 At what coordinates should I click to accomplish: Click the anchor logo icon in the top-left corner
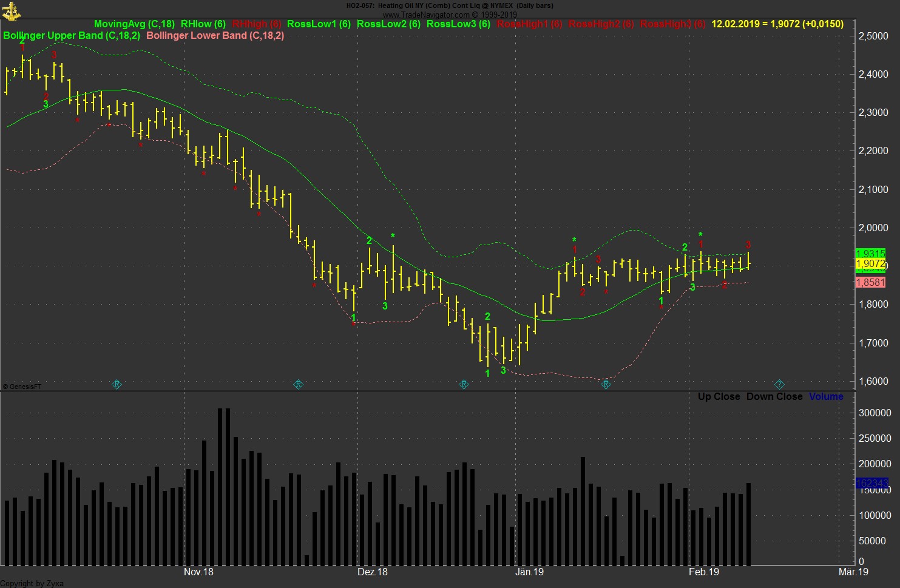pos(11,11)
